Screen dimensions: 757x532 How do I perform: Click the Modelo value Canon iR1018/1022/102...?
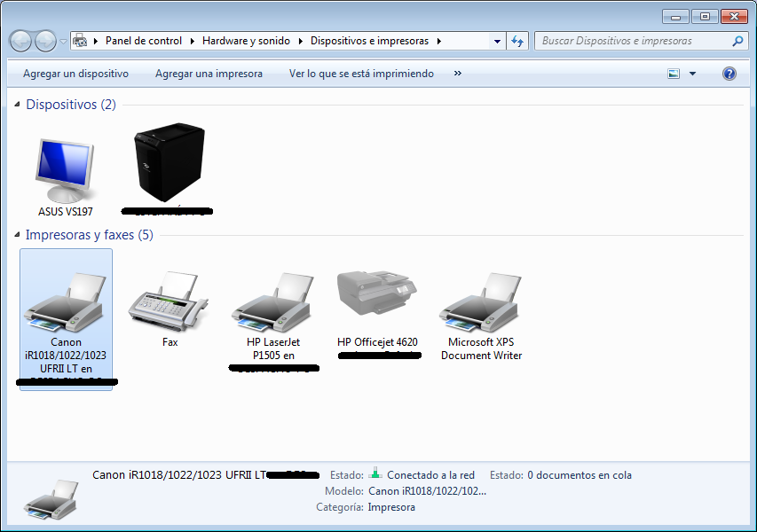tap(427, 491)
